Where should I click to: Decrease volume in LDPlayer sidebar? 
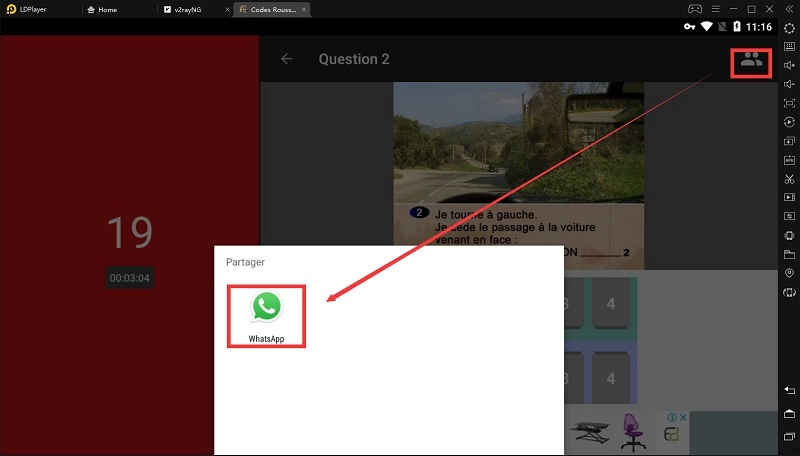click(x=789, y=84)
